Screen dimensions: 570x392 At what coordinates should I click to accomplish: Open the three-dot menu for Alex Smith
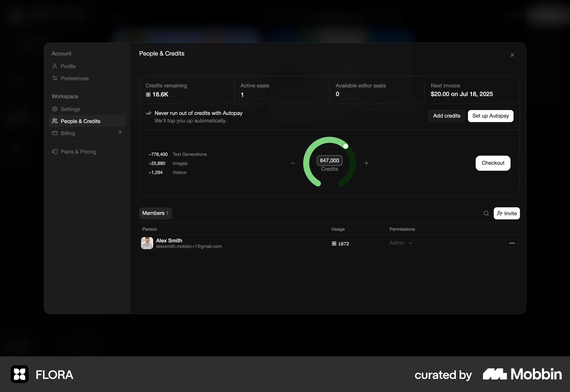[x=512, y=243]
